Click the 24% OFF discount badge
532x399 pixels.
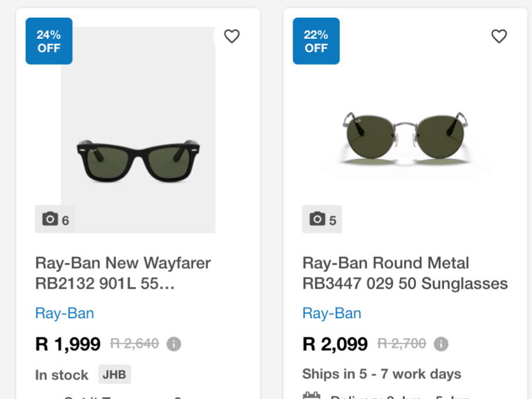tap(49, 41)
